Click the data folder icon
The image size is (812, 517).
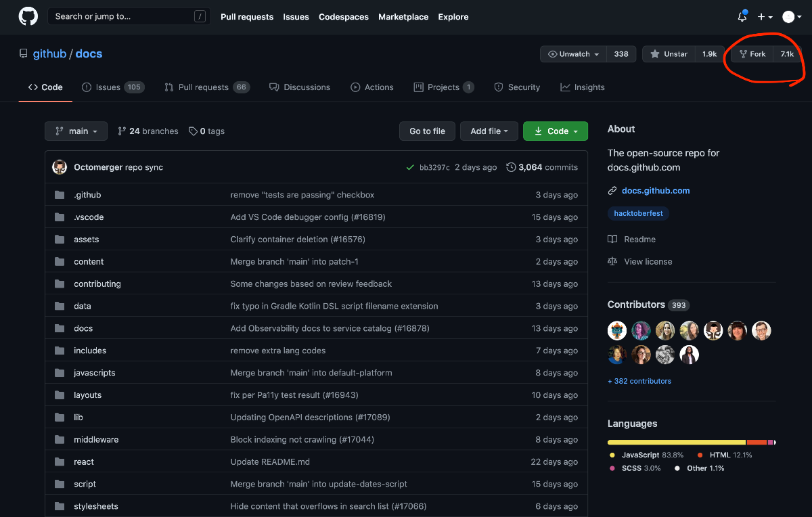coord(60,307)
